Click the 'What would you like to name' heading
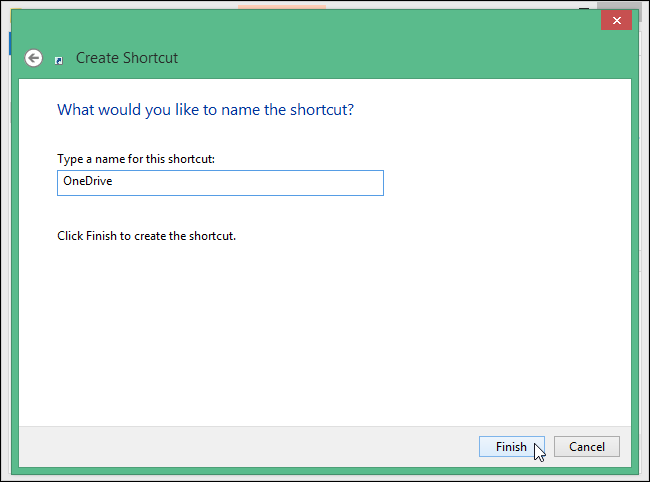This screenshot has width=650, height=482. tap(205, 110)
